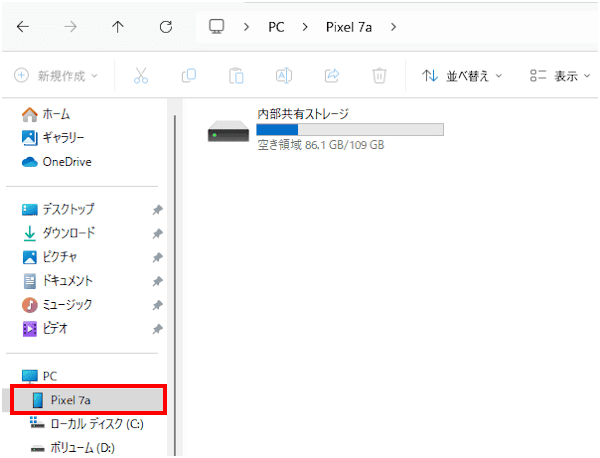Click the 内部共有ストレージ label
600x458 pixels.
coord(303,114)
